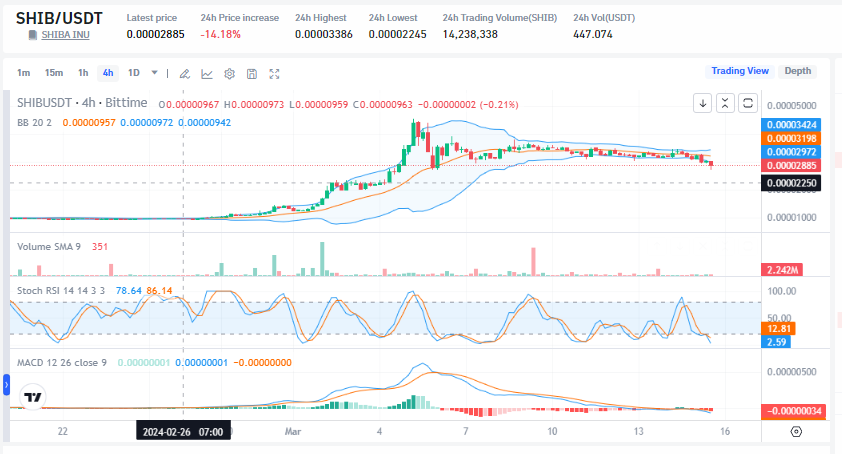Select the BB 20 2 indicator legend
842x454 pixels.
(34, 122)
